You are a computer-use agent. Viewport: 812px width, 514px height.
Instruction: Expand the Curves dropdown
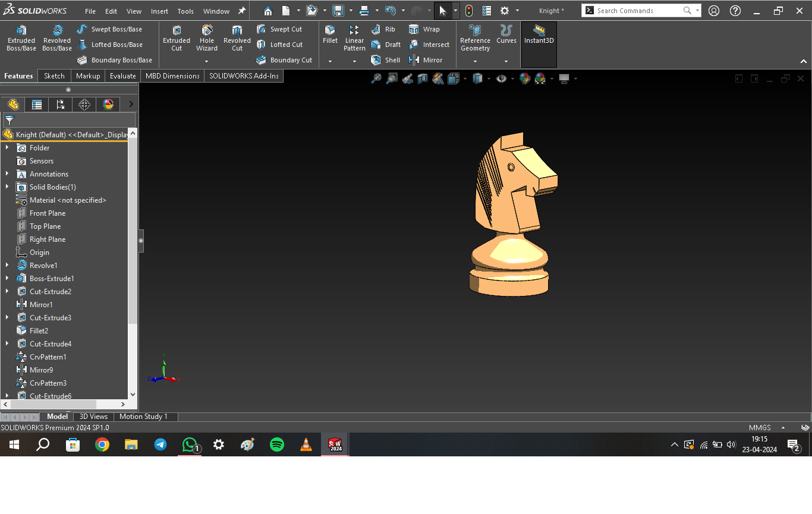click(x=506, y=61)
